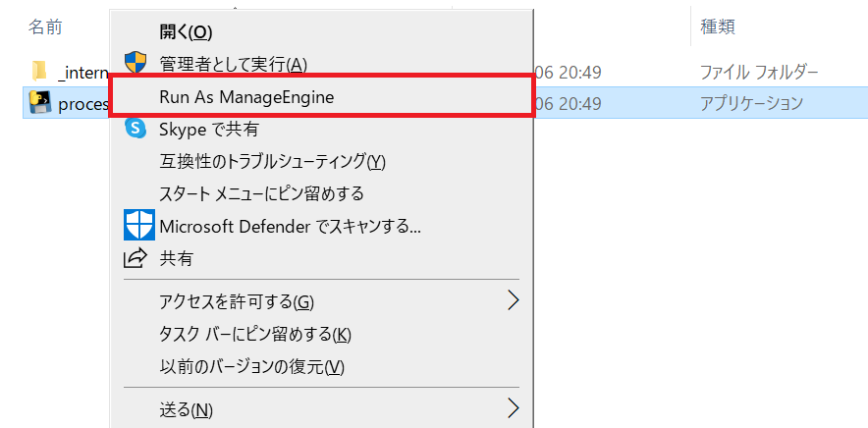
Task: Expand the 送る submenu arrow
Action: click(512, 407)
